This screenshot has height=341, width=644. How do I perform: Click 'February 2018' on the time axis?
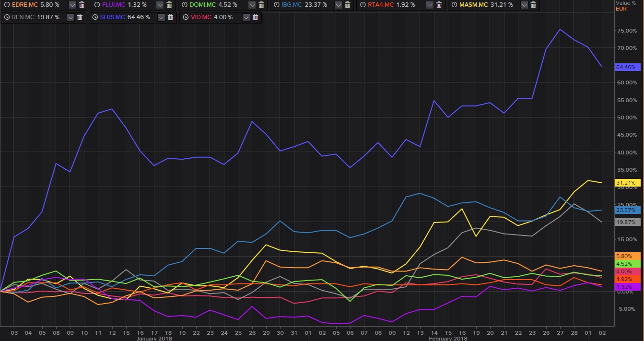coord(448,338)
